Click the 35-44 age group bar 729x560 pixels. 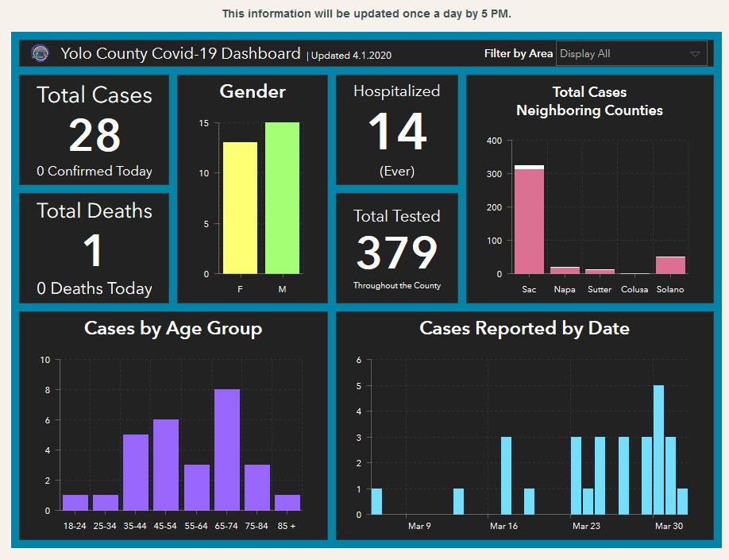click(x=136, y=472)
